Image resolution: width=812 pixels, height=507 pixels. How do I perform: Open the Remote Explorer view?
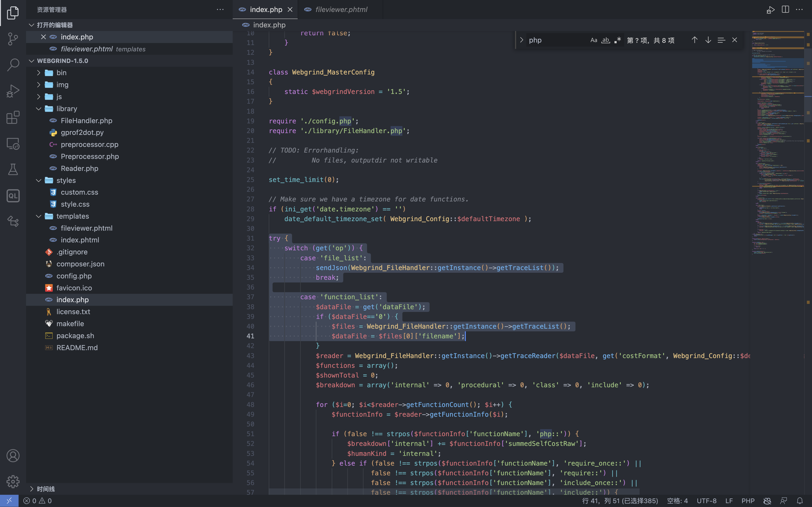coord(13,143)
